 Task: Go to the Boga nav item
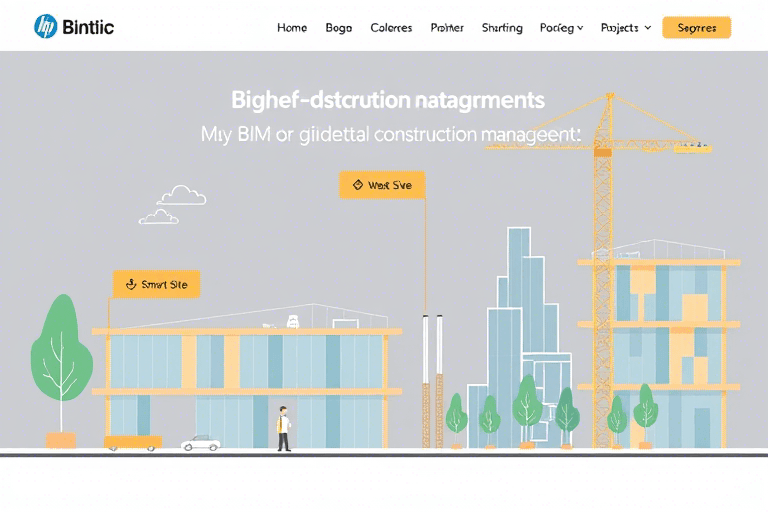tap(339, 28)
